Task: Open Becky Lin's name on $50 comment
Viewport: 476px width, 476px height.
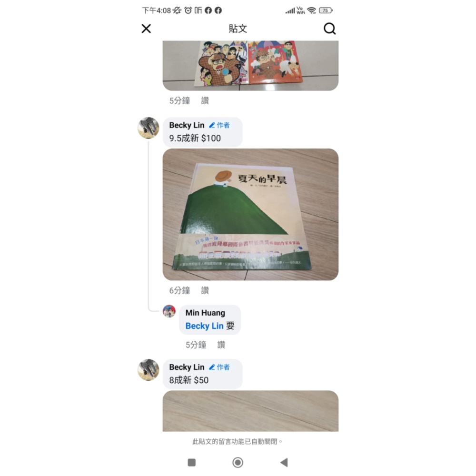Action: tap(187, 367)
